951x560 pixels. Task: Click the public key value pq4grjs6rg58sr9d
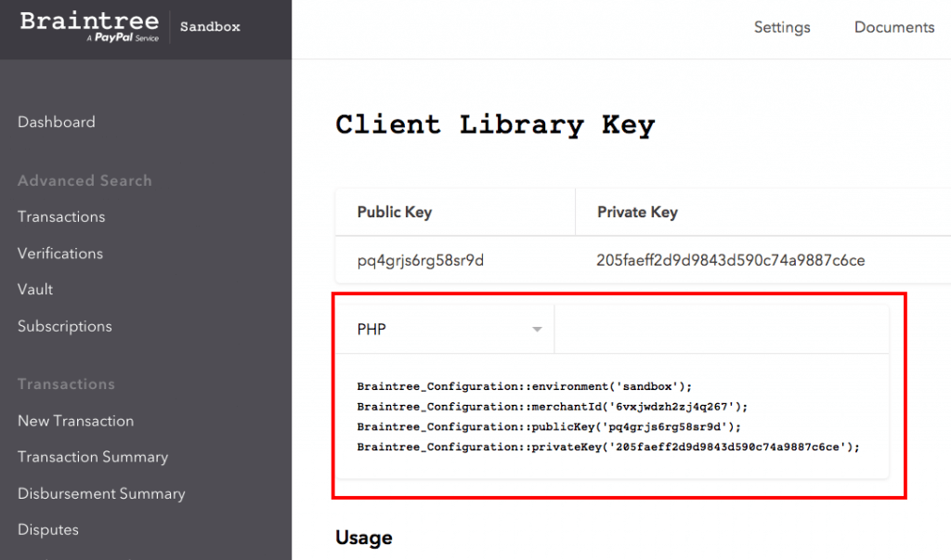point(418,260)
